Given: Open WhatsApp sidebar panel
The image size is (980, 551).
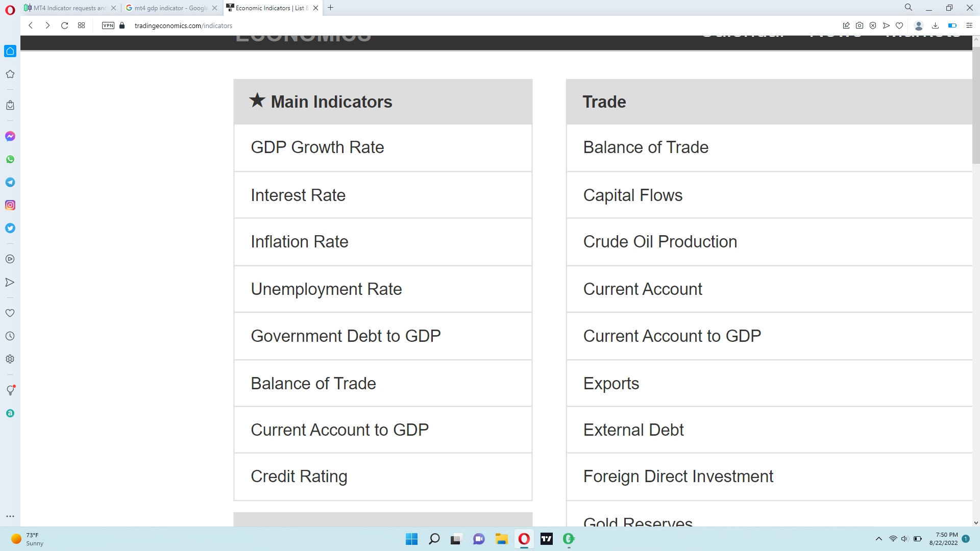Looking at the screenshot, I should point(10,159).
